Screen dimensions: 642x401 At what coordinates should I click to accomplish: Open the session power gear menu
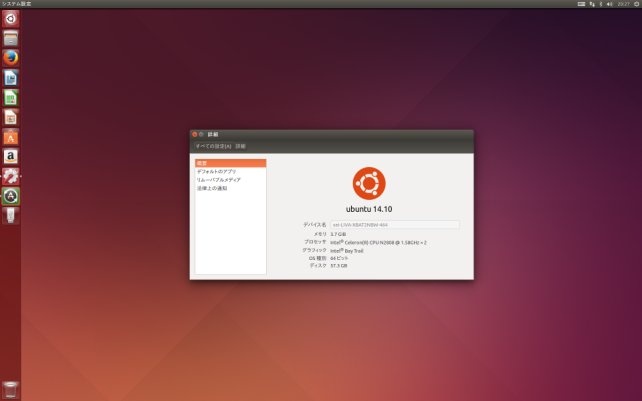tap(637, 4)
